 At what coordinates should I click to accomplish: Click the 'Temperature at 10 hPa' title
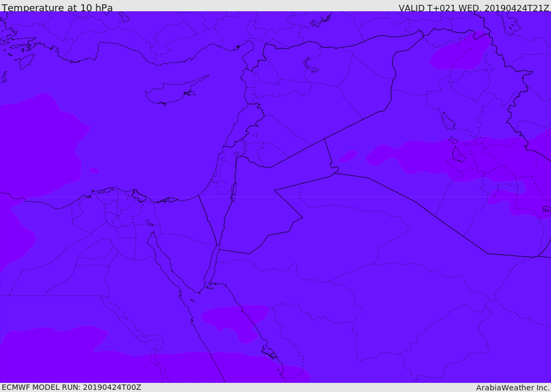point(57,8)
